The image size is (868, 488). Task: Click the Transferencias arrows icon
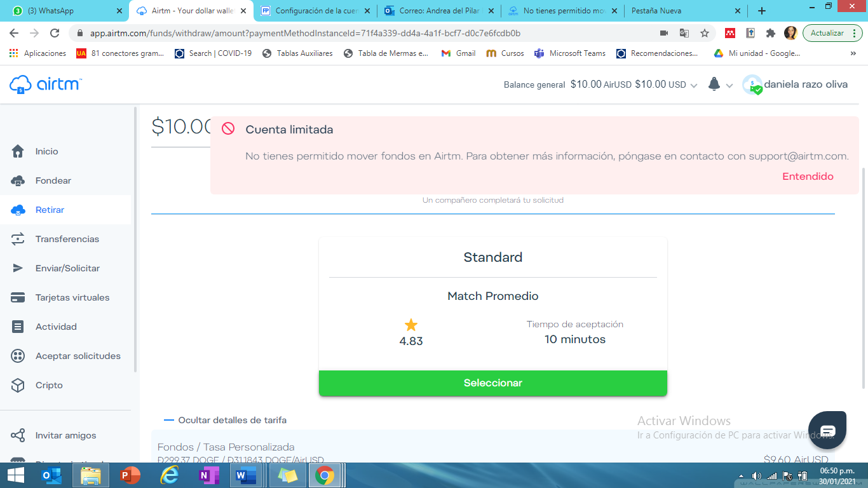point(18,239)
